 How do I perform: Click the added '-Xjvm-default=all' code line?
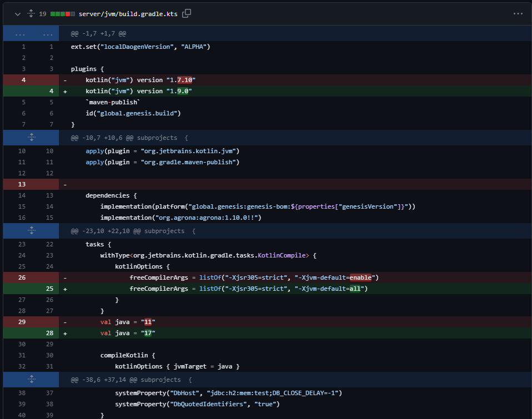click(x=249, y=289)
